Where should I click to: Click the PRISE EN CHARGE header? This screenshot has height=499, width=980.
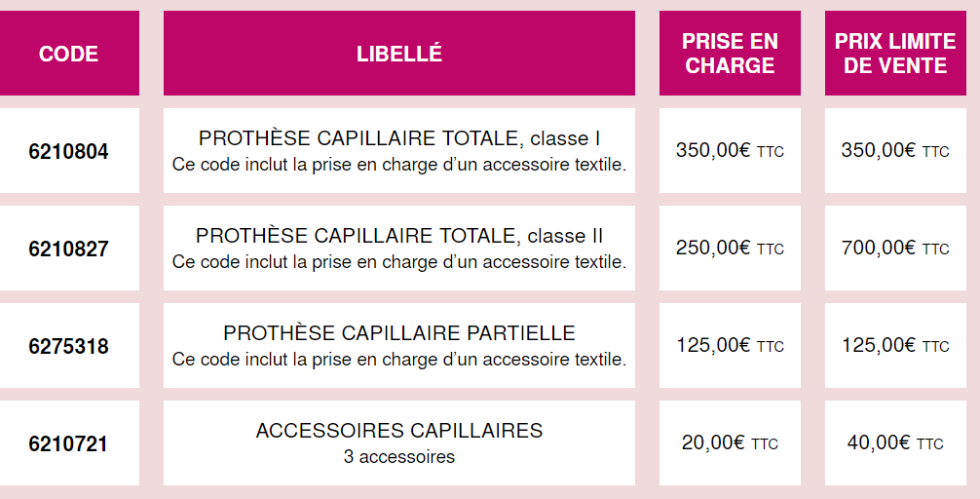coord(730,54)
